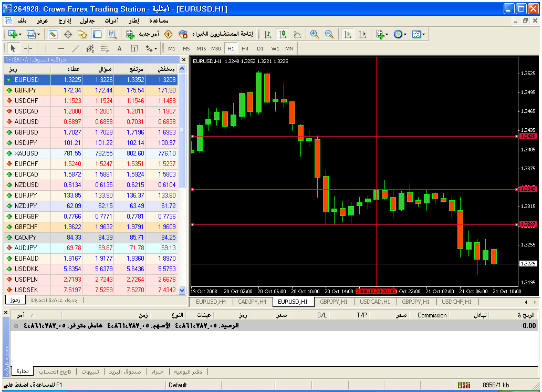Screen dimensions: 542x392
Task: Toggle chart Auto Scroll button
Action: pyautogui.click(x=347, y=34)
